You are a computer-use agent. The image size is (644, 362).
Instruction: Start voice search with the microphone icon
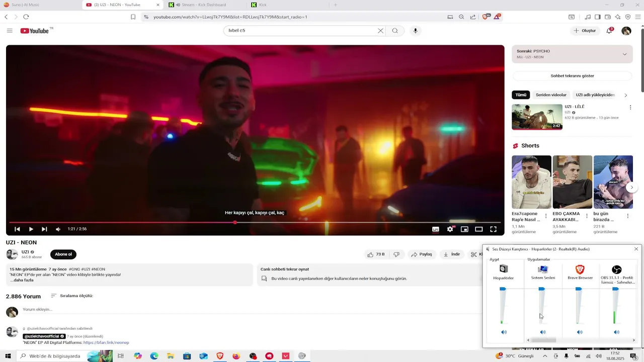pyautogui.click(x=415, y=31)
